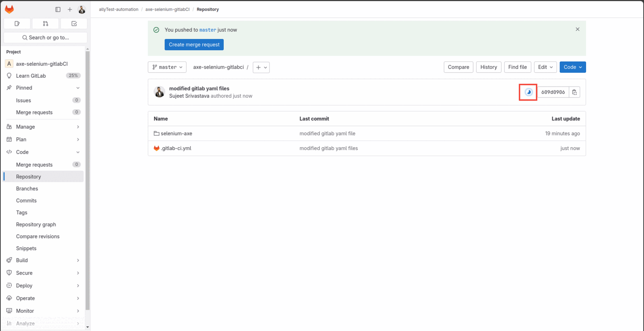Expand the Deploy section
Viewport: 644px width, 331px height.
tap(78, 286)
